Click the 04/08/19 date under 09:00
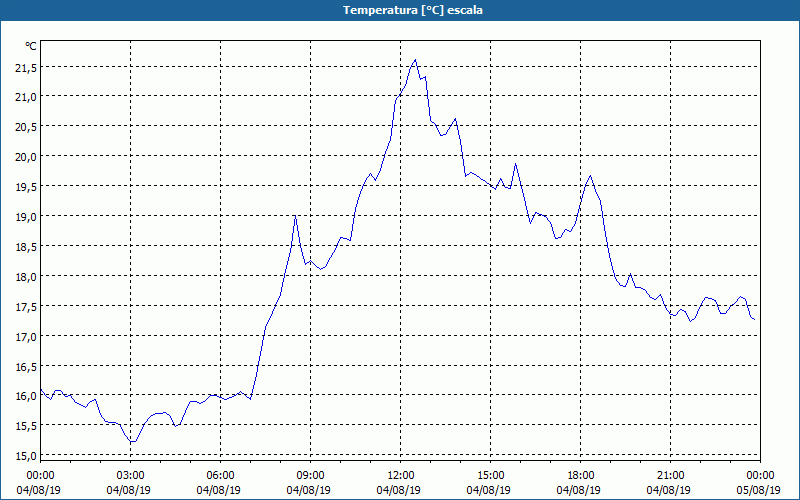Screen dimensions: 800x500 pos(309,490)
